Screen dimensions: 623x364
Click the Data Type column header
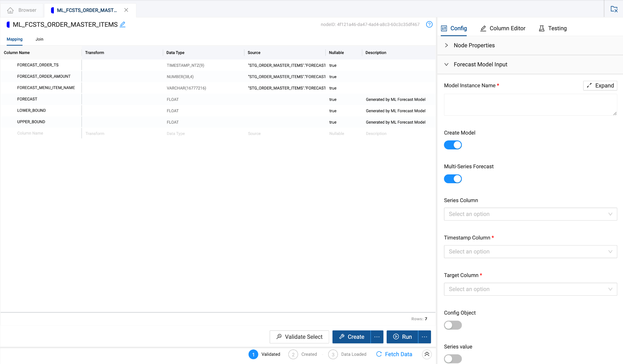175,53
